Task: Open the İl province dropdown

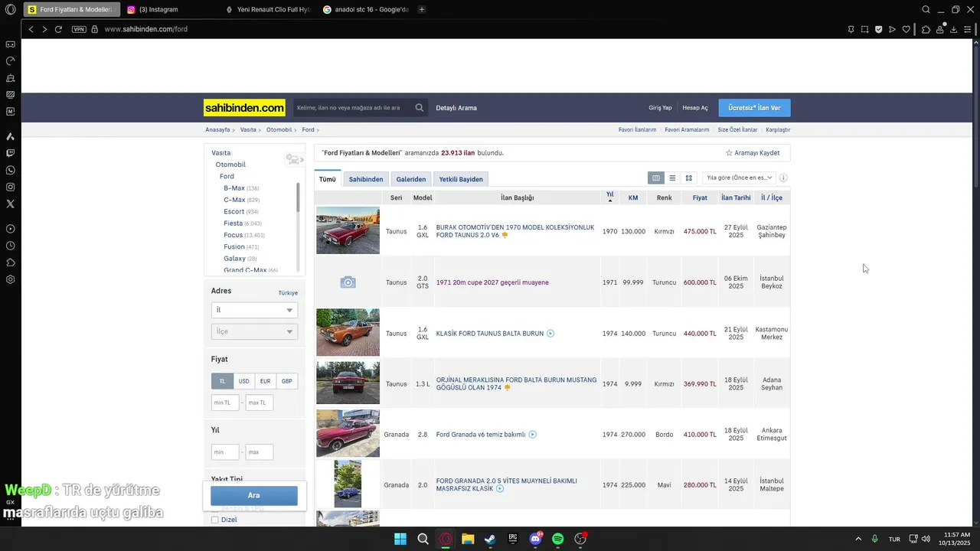Action: (x=254, y=310)
